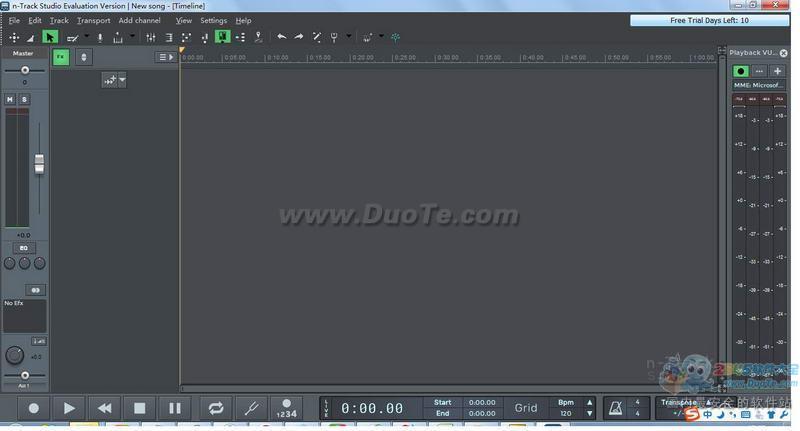The width and height of the screenshot is (800, 431).
Task: Open the MME: Microsoft device selector
Action: tap(759, 85)
